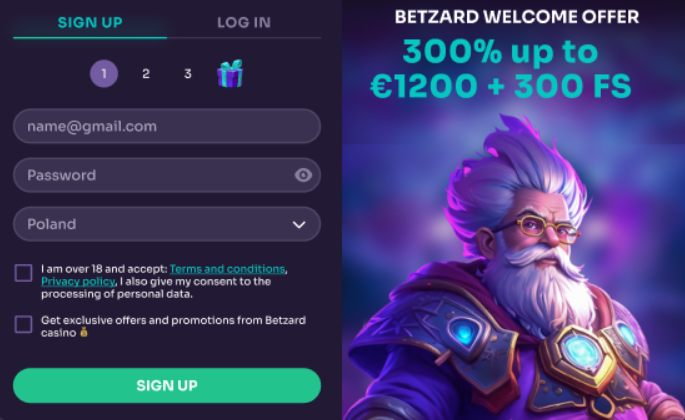Open the Poland country dropdown
Screen dimensions: 685x420
167,224
